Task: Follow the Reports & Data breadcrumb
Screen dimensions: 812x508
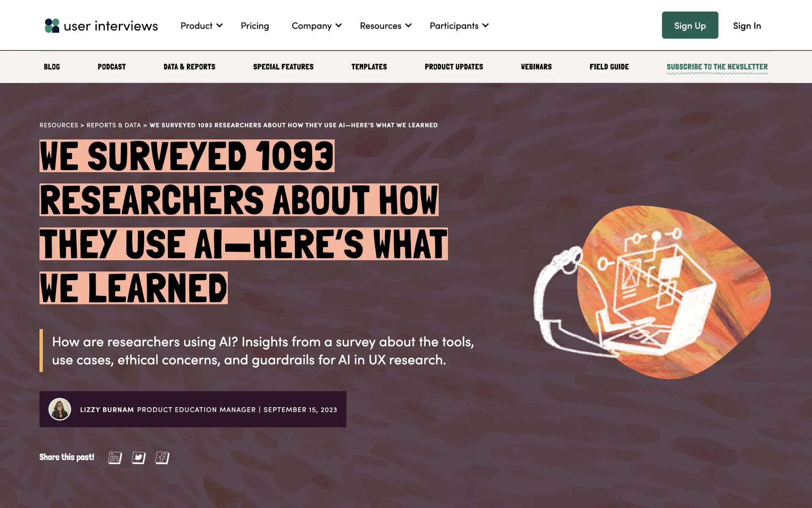Action: [114, 125]
